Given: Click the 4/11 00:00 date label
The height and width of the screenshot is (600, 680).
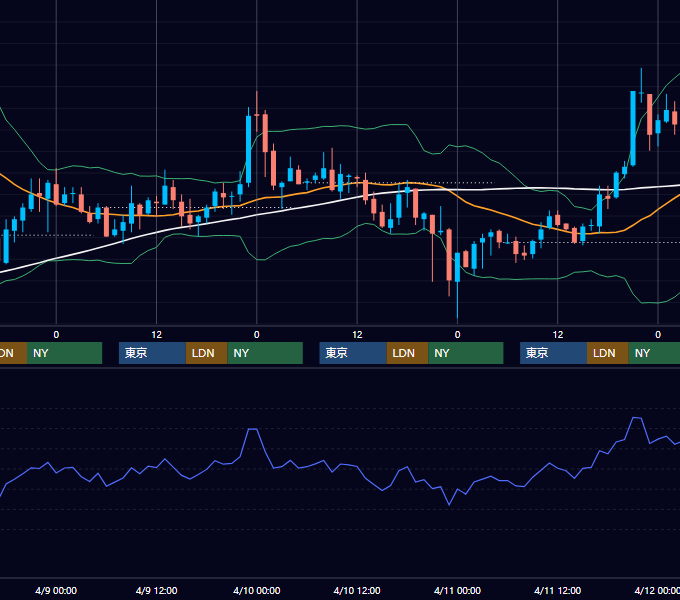Looking at the screenshot, I should coord(458,590).
